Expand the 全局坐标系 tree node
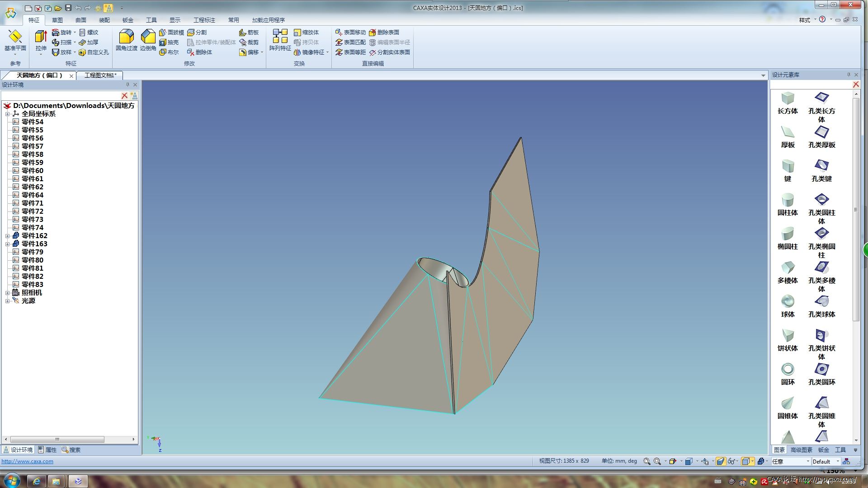Screen dimensions: 868x488 point(7,114)
